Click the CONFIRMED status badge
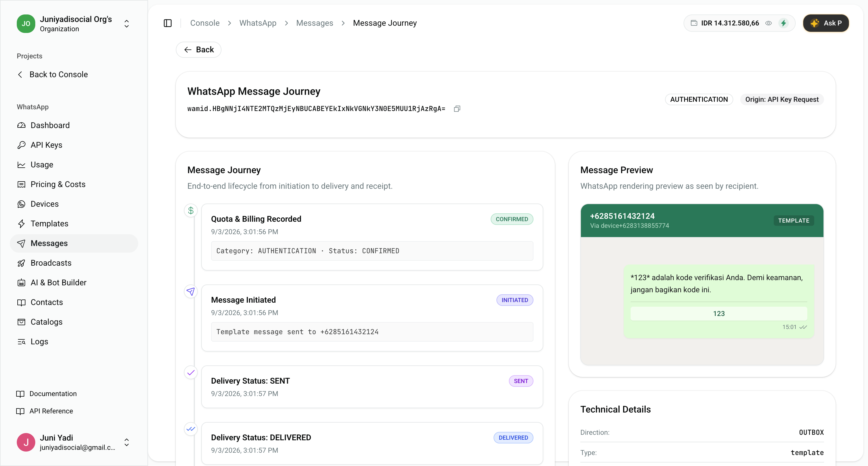 coord(511,219)
